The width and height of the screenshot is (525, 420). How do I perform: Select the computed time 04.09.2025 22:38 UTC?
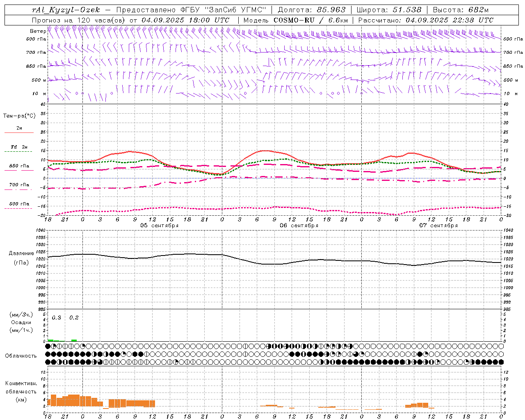(450, 20)
